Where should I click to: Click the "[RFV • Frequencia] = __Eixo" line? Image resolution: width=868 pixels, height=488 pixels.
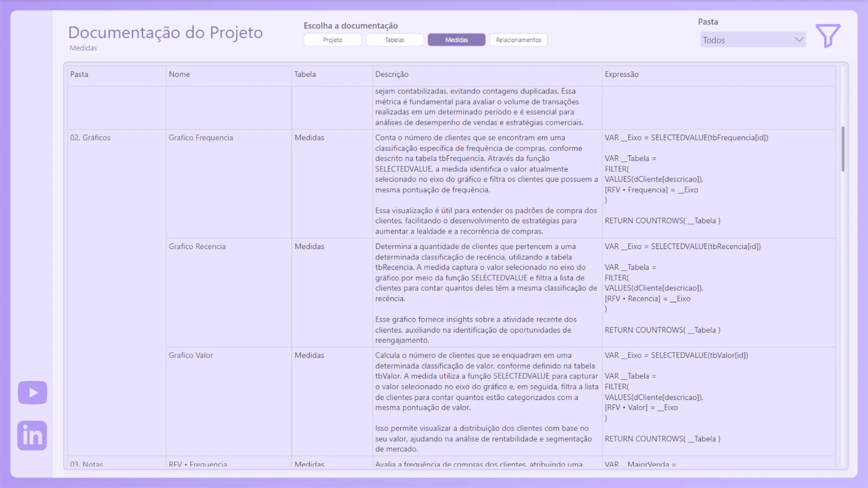(652, 190)
